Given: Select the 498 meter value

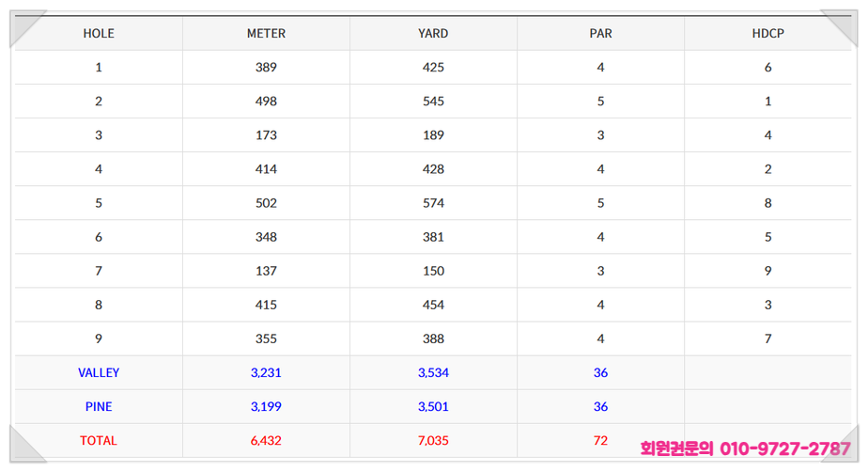Looking at the screenshot, I should 266,102.
